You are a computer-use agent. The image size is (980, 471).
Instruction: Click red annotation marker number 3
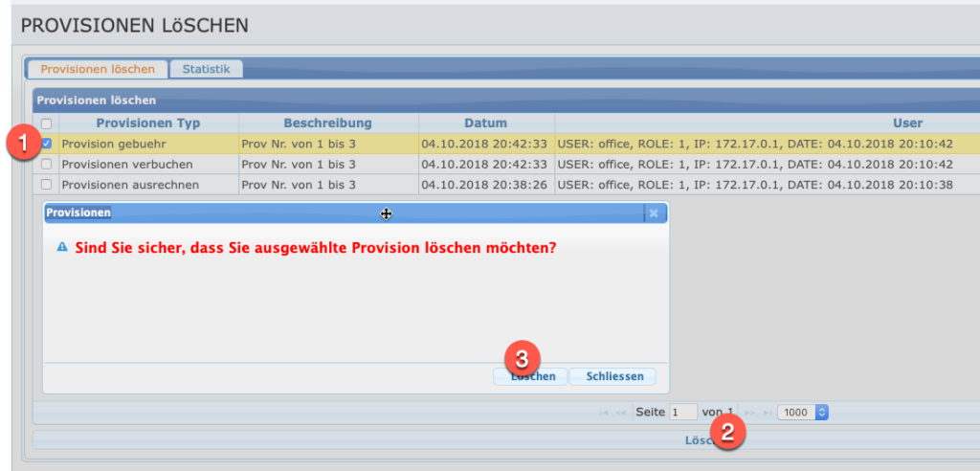(x=522, y=358)
